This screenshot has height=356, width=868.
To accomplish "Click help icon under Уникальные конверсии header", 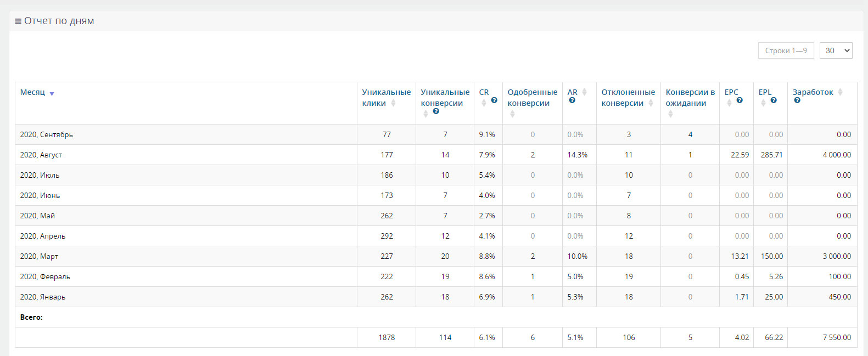I will (x=436, y=111).
